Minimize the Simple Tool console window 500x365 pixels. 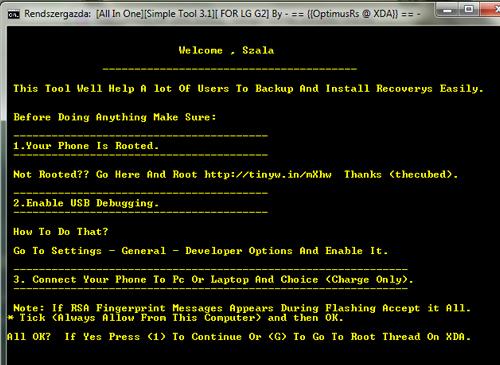click(x=448, y=11)
